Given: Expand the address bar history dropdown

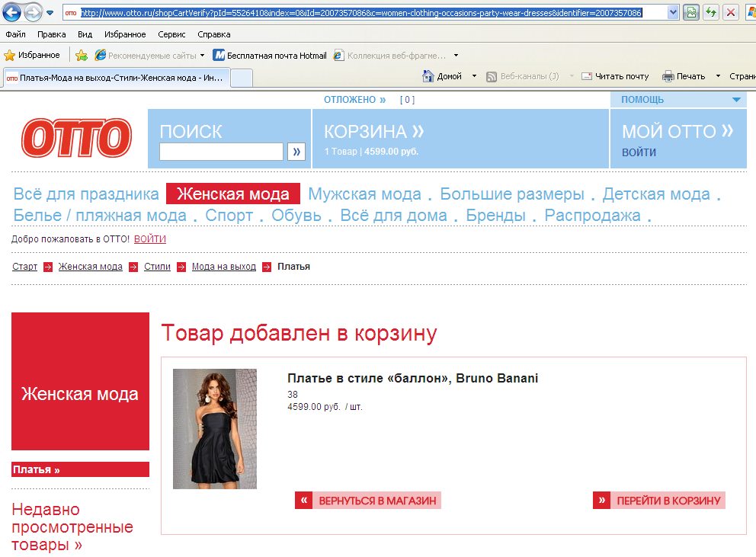Looking at the screenshot, I should (673, 13).
